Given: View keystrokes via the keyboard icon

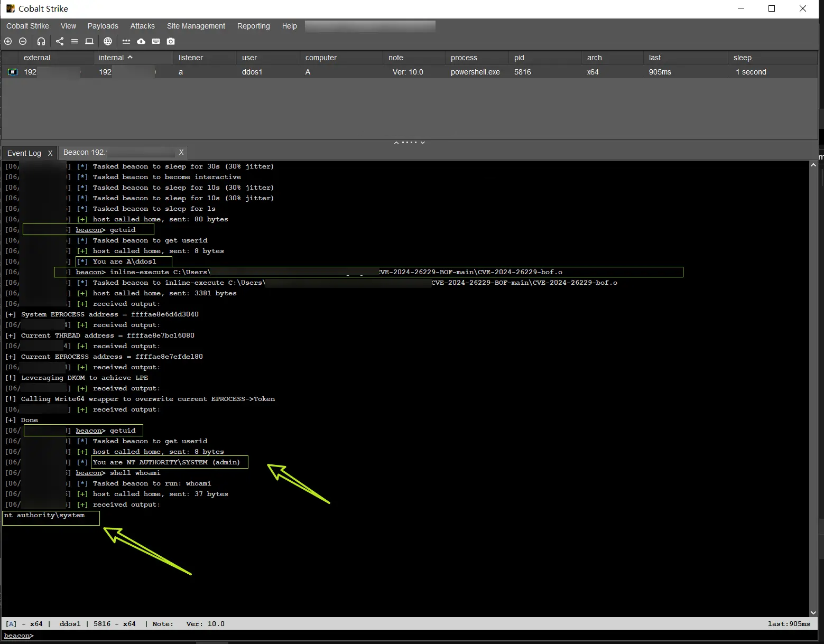Looking at the screenshot, I should tap(156, 41).
